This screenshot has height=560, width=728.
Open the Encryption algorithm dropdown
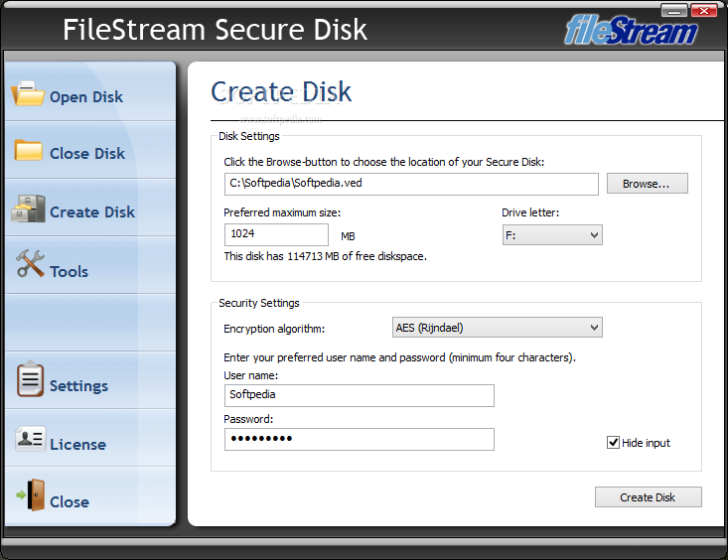pyautogui.click(x=498, y=328)
